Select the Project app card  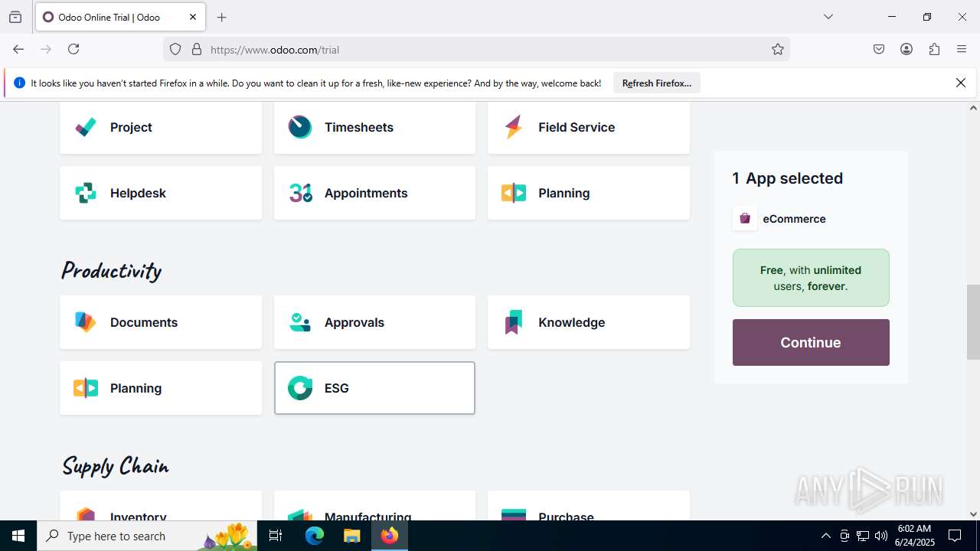click(161, 127)
